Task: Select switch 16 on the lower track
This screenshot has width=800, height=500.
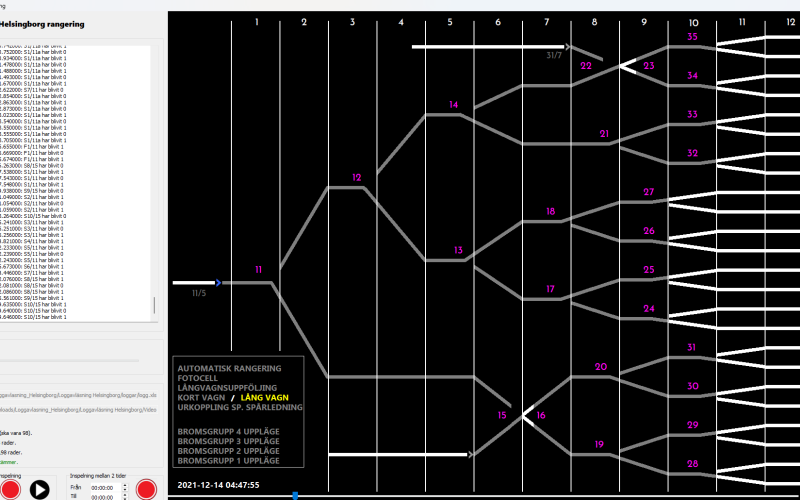Action: tap(541, 415)
